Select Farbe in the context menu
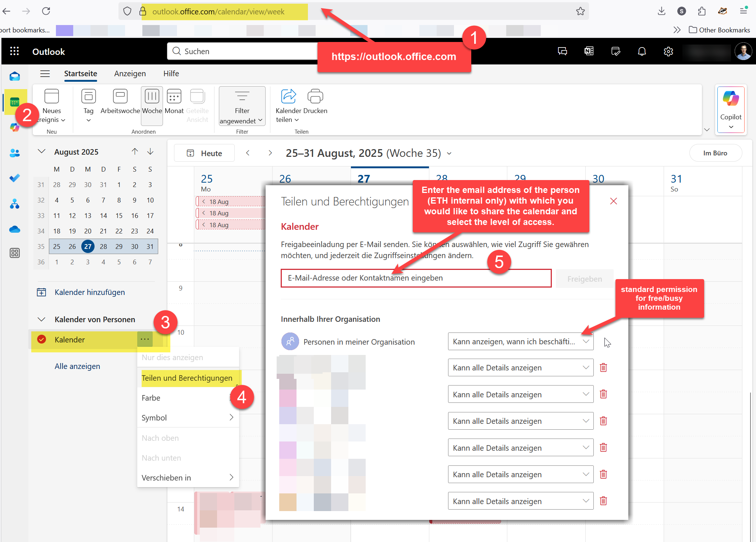Screen dimensions: 756x542 [151, 398]
